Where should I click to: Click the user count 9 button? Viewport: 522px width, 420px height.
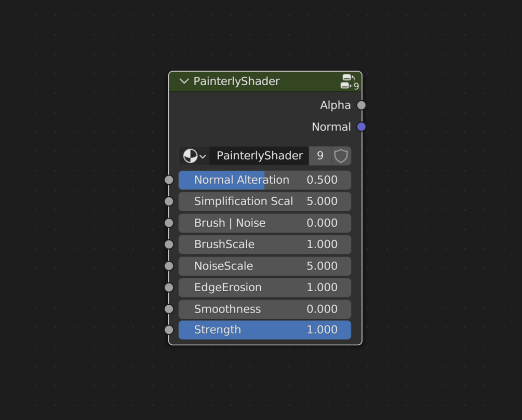click(x=320, y=156)
